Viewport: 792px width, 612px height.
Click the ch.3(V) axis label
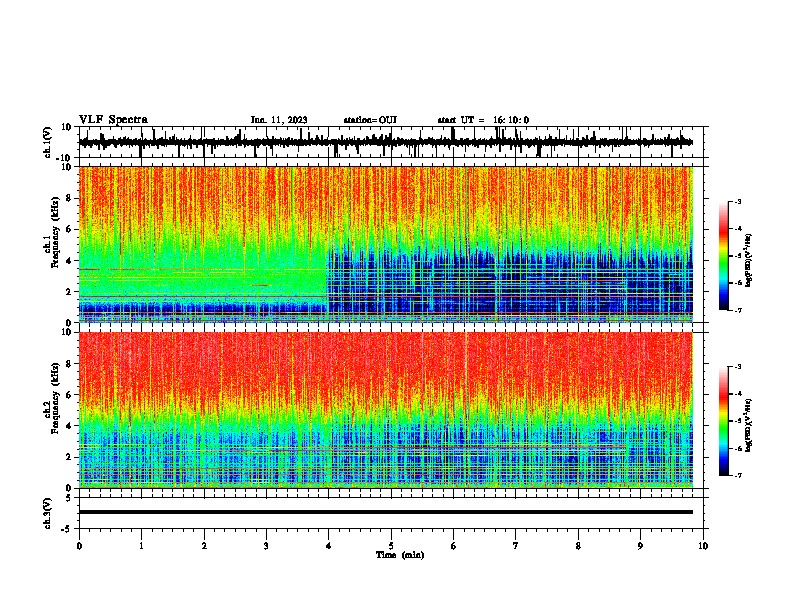click(x=48, y=513)
